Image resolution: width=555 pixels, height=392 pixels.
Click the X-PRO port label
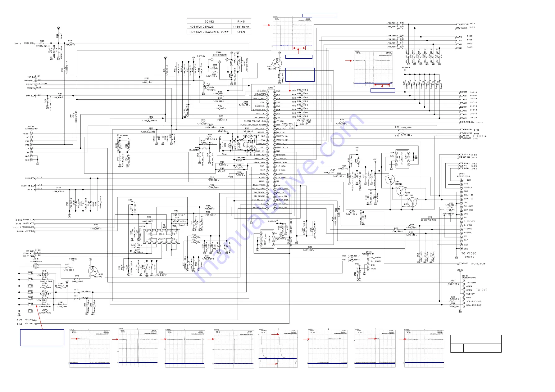coord(28,178)
